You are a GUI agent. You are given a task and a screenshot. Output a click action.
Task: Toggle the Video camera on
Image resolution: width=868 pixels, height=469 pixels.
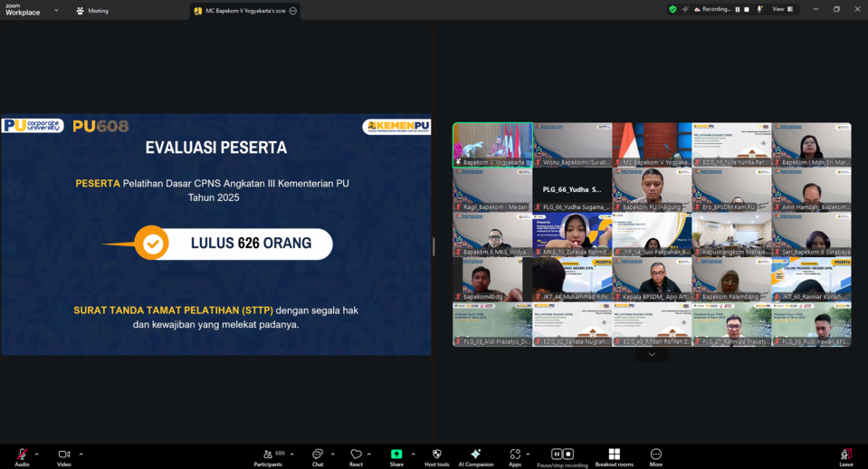64,456
